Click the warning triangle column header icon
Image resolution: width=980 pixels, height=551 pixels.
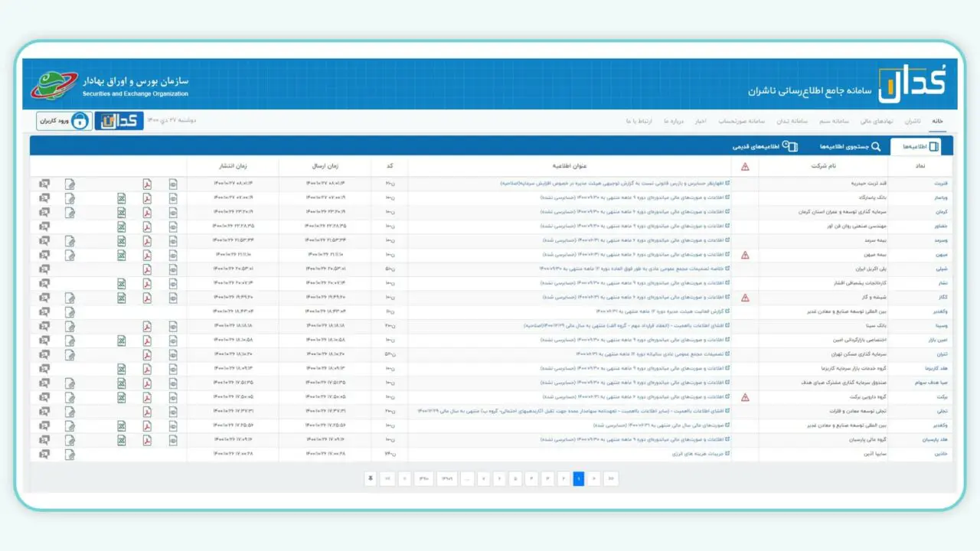click(x=745, y=166)
